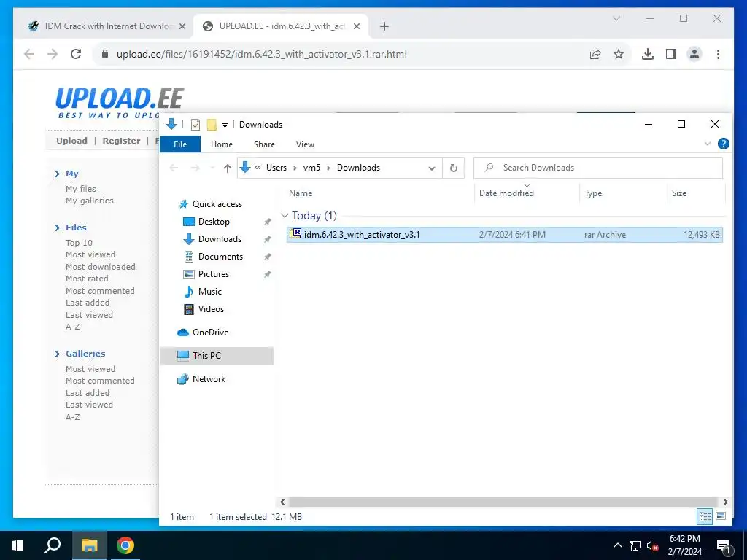Viewport: 747px width, 560px height.
Task: Click File Explorer taskbar icon
Action: pos(89,545)
